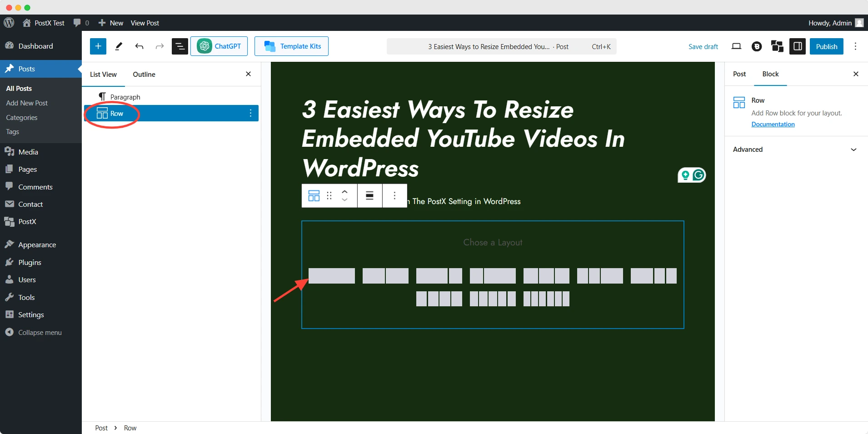Open Posts in the admin menu
This screenshot has width=868, height=434.
pyautogui.click(x=41, y=69)
